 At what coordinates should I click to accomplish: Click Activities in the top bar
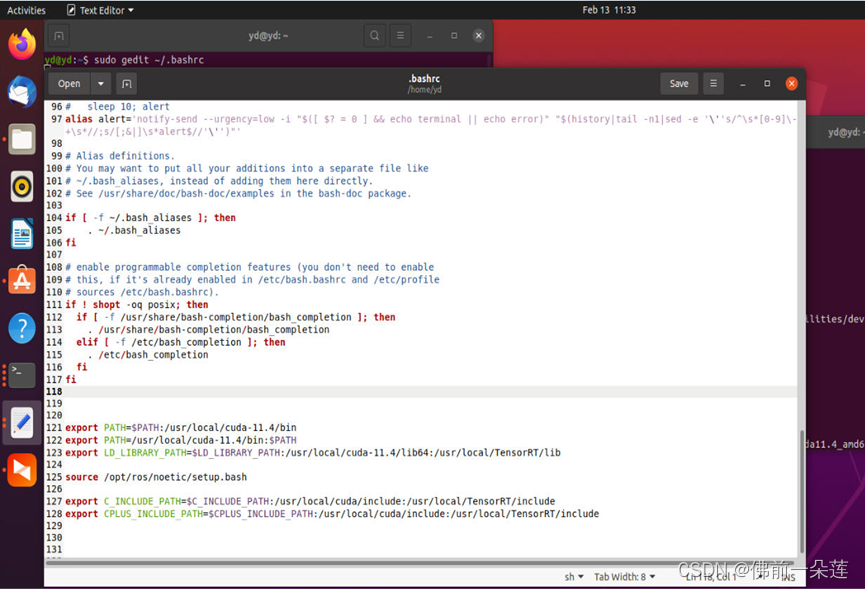coord(26,10)
